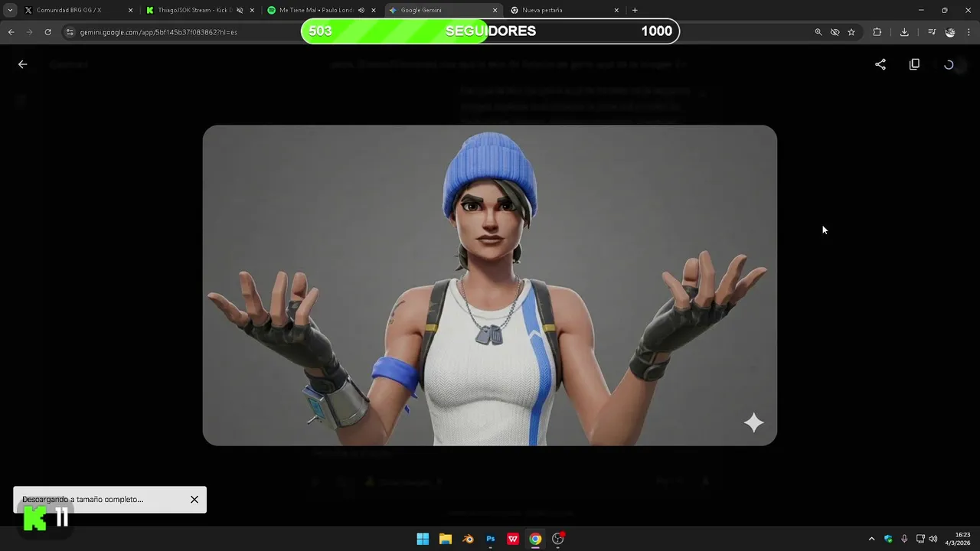This screenshot has height=551, width=980.
Task: Close the Nueva pestaña tab
Action: pos(616,10)
